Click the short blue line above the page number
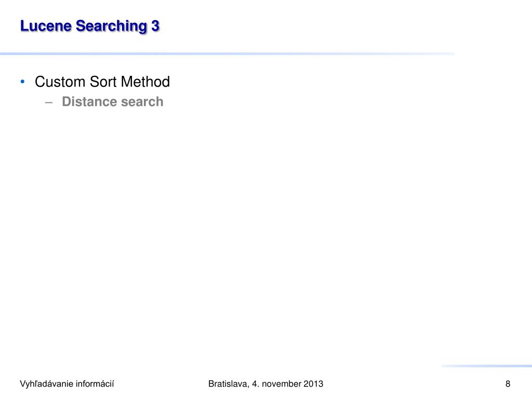The height and width of the screenshot is (399, 532). pyautogui.click(x=486, y=366)
